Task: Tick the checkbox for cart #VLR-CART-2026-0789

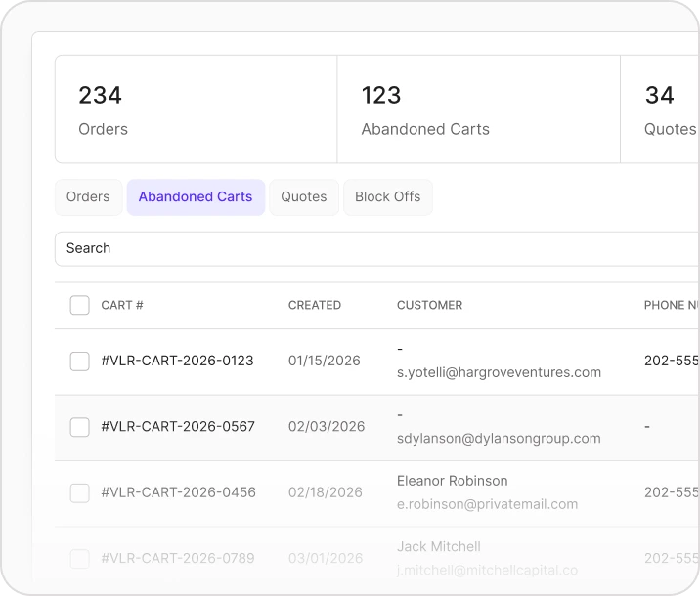Action: tap(79, 559)
